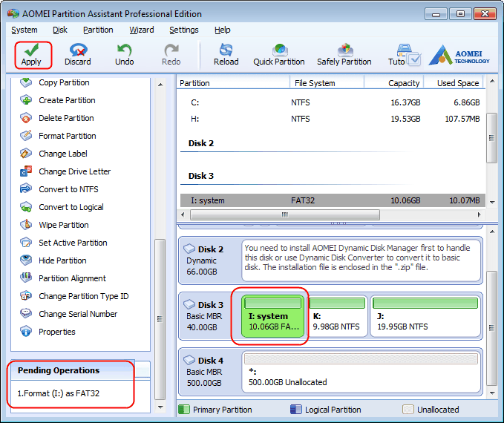The width and height of the screenshot is (504, 423).
Task: Sort by the Capacity column header
Action: click(393, 83)
